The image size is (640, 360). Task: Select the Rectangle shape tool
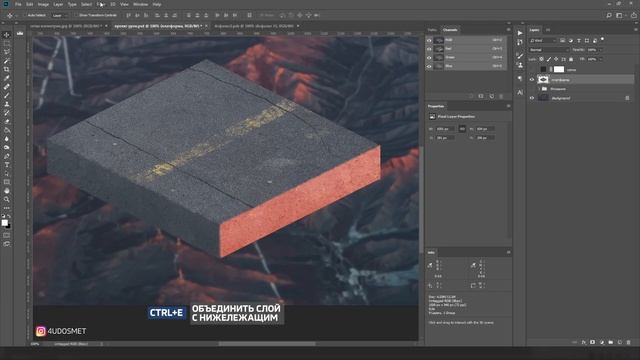point(6,182)
